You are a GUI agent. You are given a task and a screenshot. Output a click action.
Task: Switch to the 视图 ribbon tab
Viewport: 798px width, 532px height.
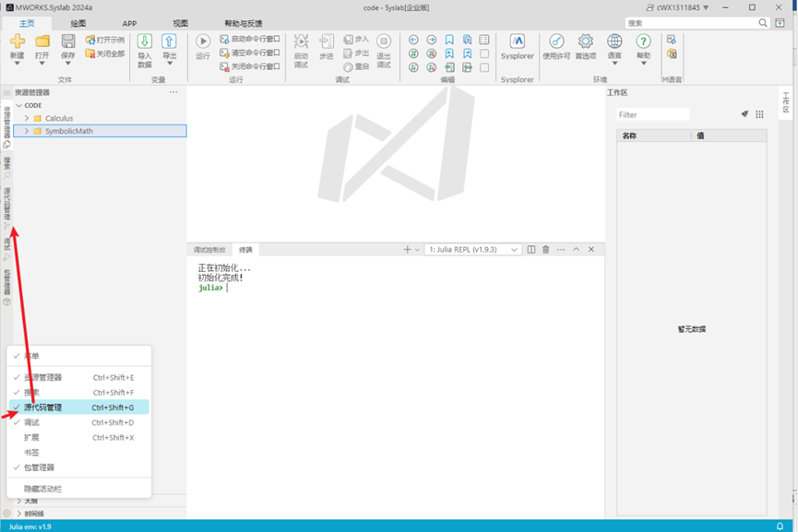180,23
